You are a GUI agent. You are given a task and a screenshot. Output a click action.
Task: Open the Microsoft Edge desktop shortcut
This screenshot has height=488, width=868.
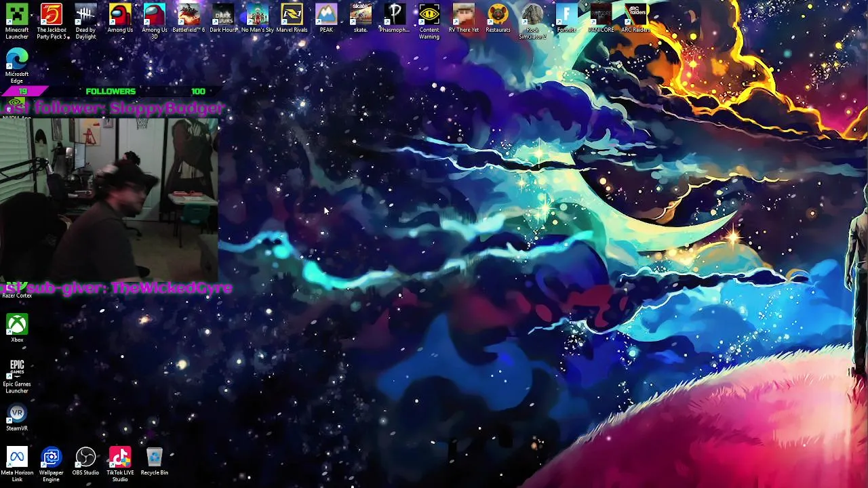[17, 65]
